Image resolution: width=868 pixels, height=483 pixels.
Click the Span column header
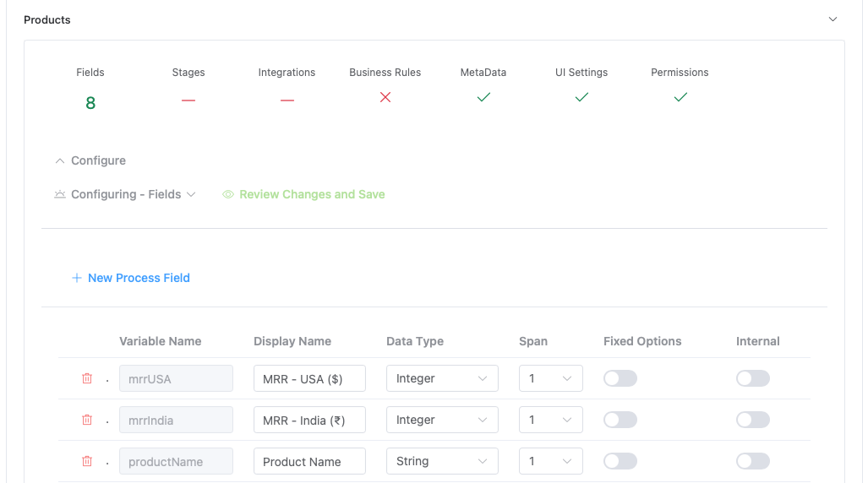click(533, 341)
